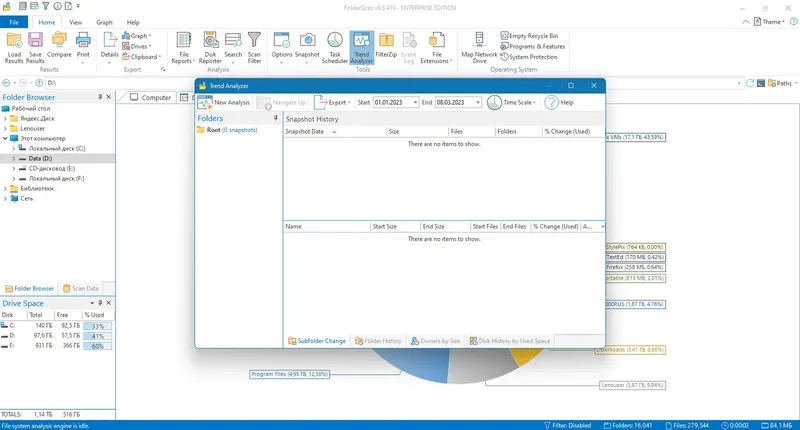Open Load Results in ribbon
This screenshot has height=430, width=800.
tap(14, 47)
